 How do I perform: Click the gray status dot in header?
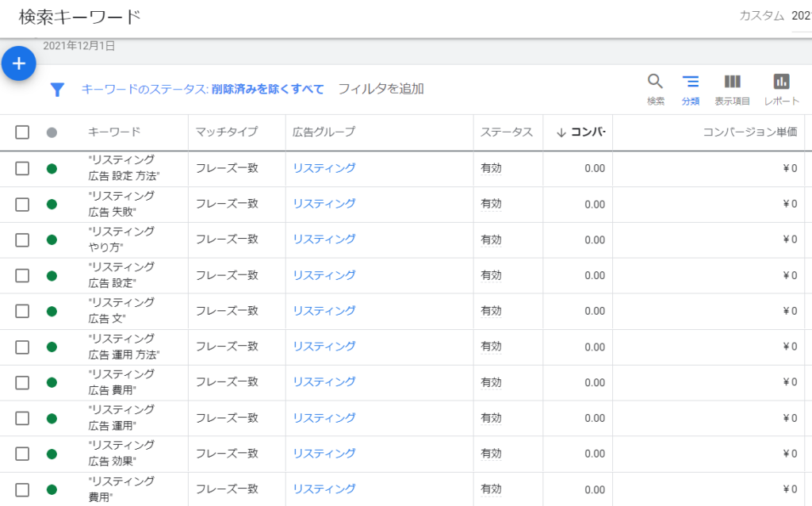coord(52,132)
